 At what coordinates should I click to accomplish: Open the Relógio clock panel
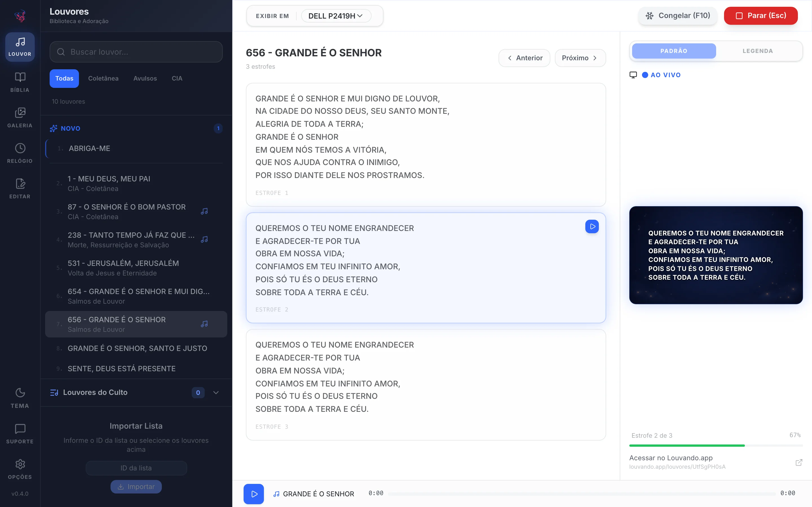pyautogui.click(x=20, y=154)
